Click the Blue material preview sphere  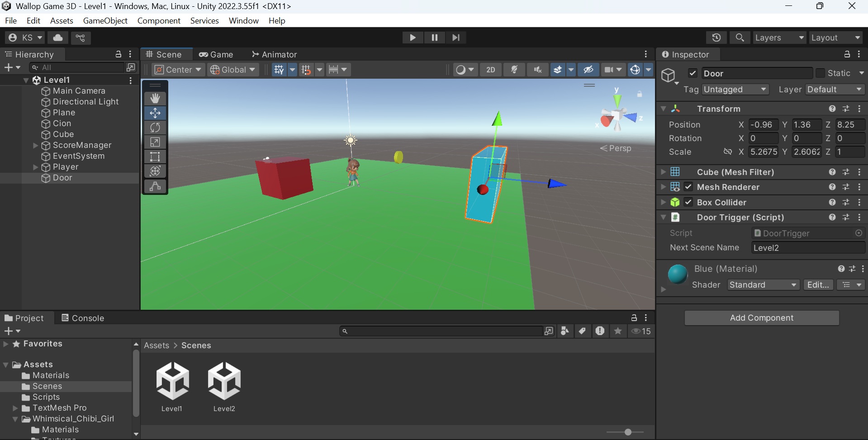[677, 274]
